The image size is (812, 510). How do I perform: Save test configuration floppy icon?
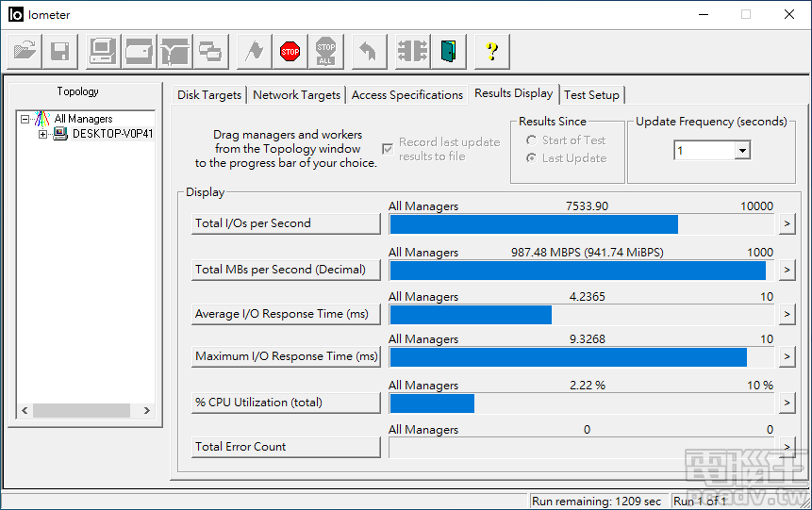tap(60, 51)
